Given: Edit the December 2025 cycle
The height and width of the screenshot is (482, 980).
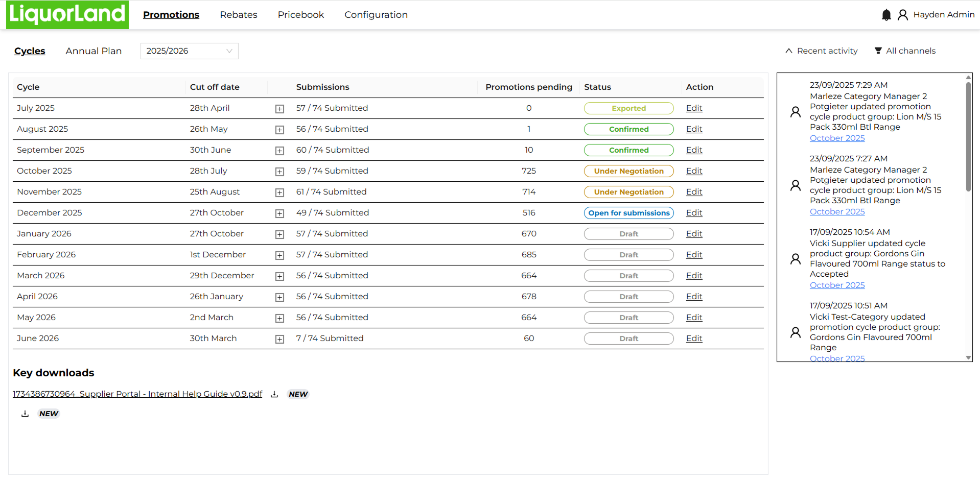Looking at the screenshot, I should [694, 213].
